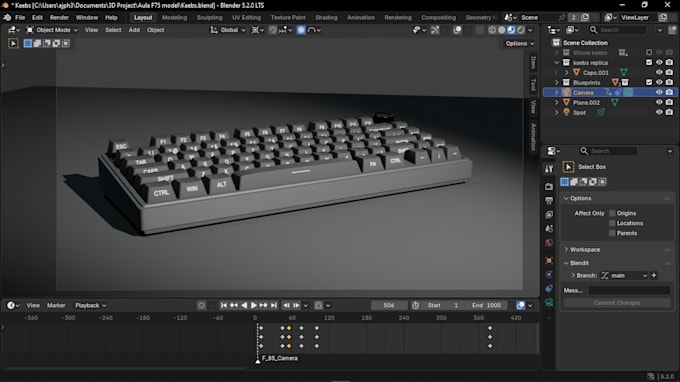
Task: Open the Playback dropdown in timeline
Action: [x=90, y=305]
